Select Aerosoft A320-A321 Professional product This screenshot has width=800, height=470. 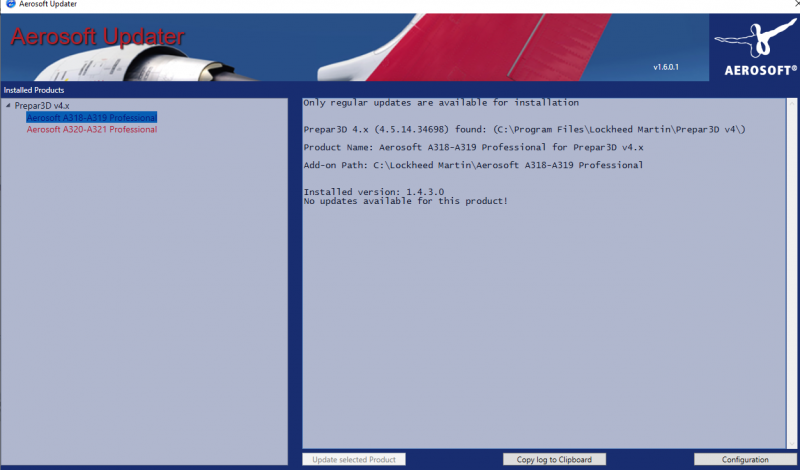92,130
